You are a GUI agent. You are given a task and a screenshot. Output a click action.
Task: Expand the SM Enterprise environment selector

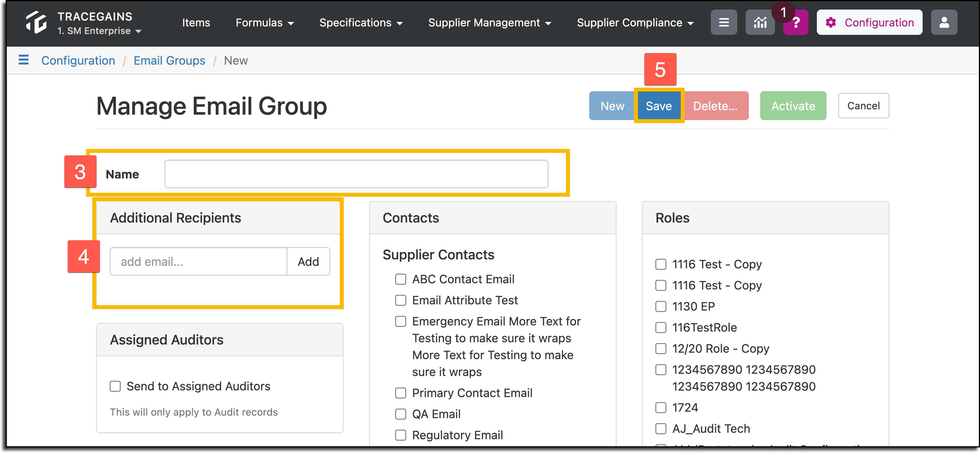99,31
